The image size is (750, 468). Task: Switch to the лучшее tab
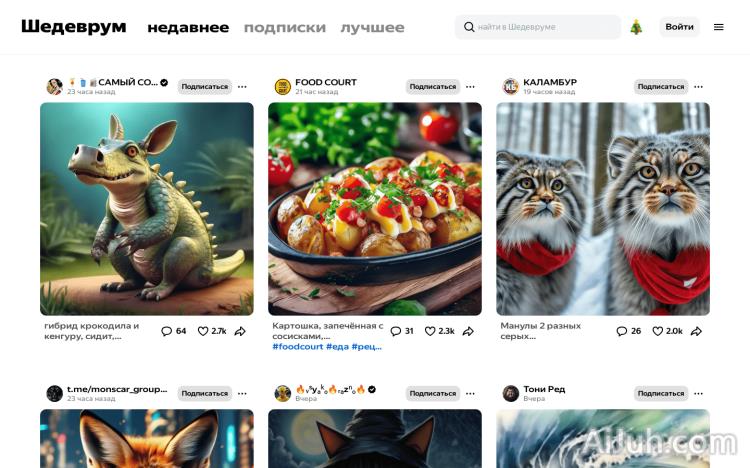pyautogui.click(x=372, y=28)
